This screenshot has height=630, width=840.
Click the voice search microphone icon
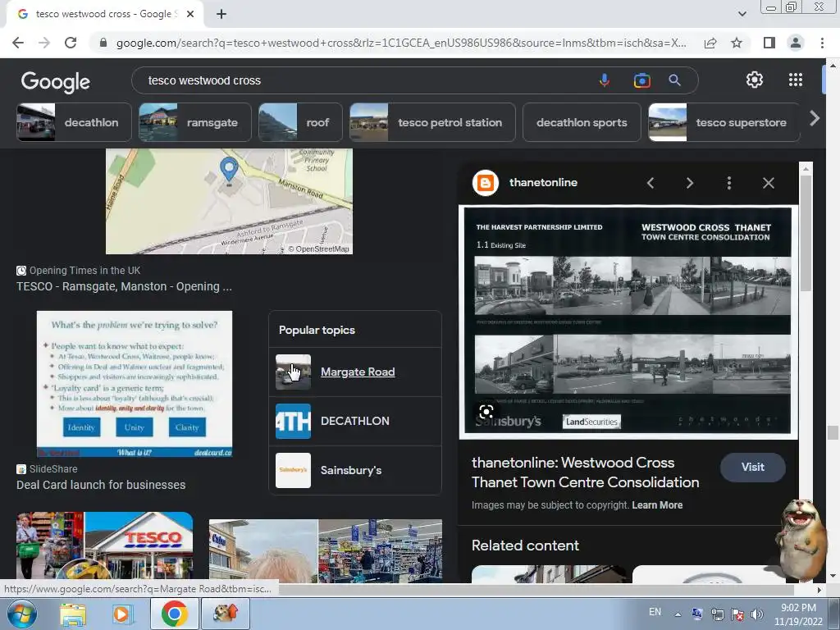click(x=605, y=80)
